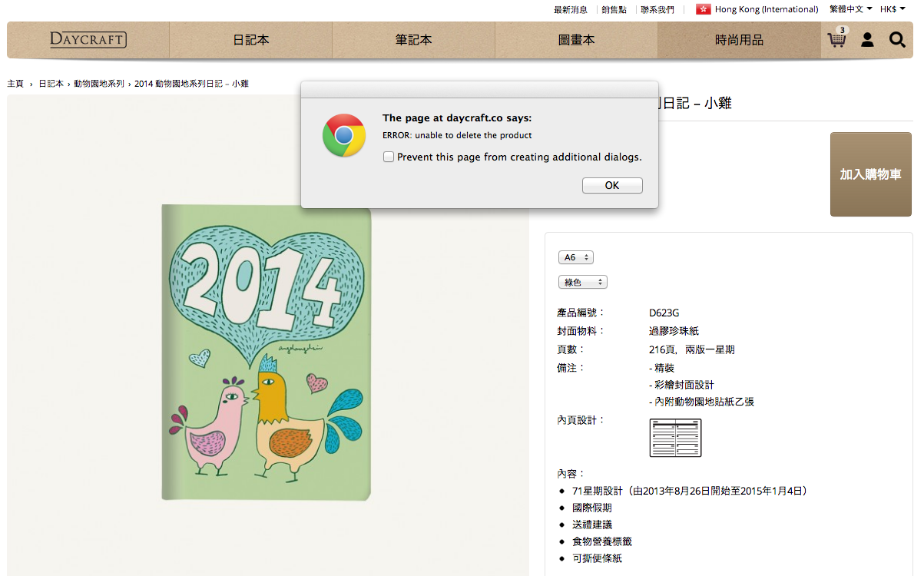Image resolution: width=924 pixels, height=576 pixels.
Task: Click the Chrome logo in dialog
Action: tap(344, 135)
